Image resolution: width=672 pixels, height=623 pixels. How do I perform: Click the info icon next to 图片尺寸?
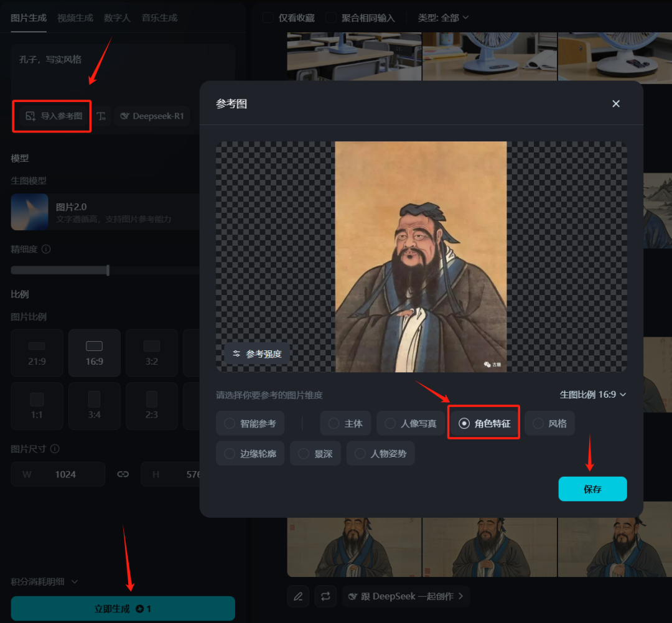pos(55,449)
